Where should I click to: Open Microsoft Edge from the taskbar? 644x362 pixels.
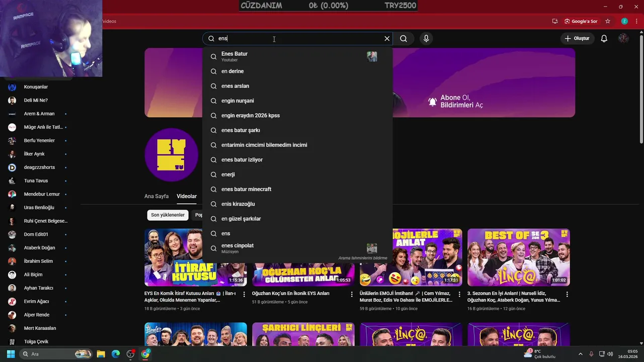[116, 354]
